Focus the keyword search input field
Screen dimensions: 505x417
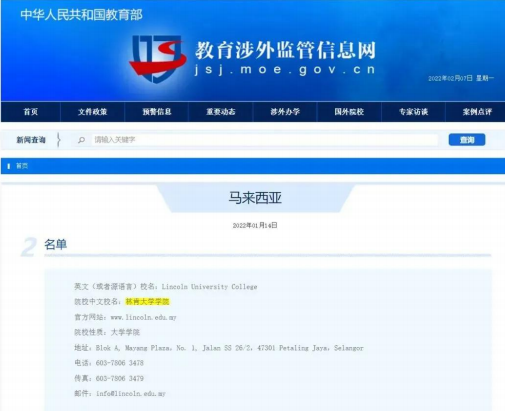coord(264,140)
